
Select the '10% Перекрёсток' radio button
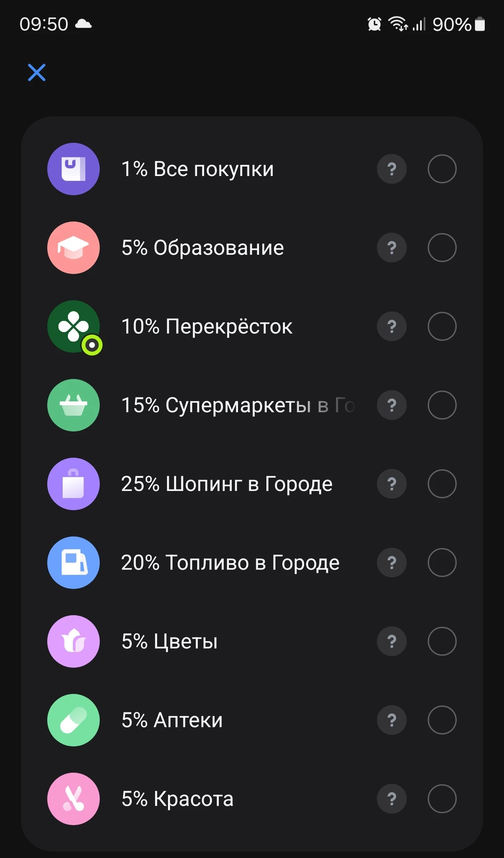tap(442, 326)
